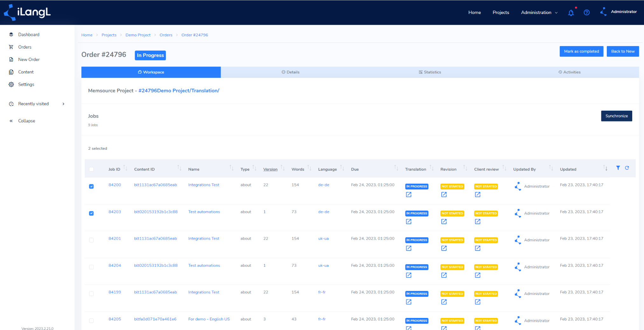Click the help question mark icon
644x330 pixels.
[x=587, y=12]
